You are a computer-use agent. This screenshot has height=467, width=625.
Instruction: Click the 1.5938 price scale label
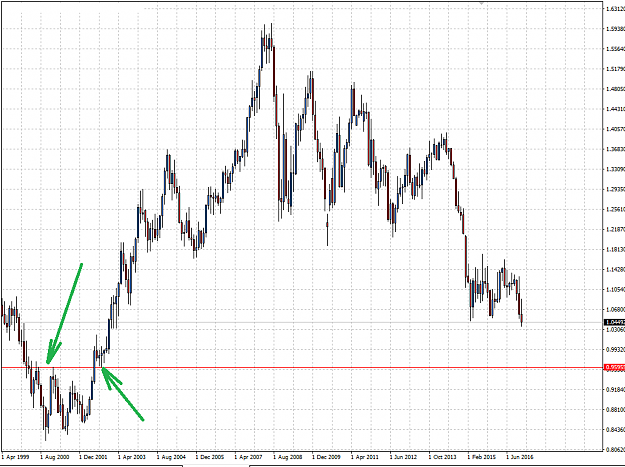tap(615, 29)
